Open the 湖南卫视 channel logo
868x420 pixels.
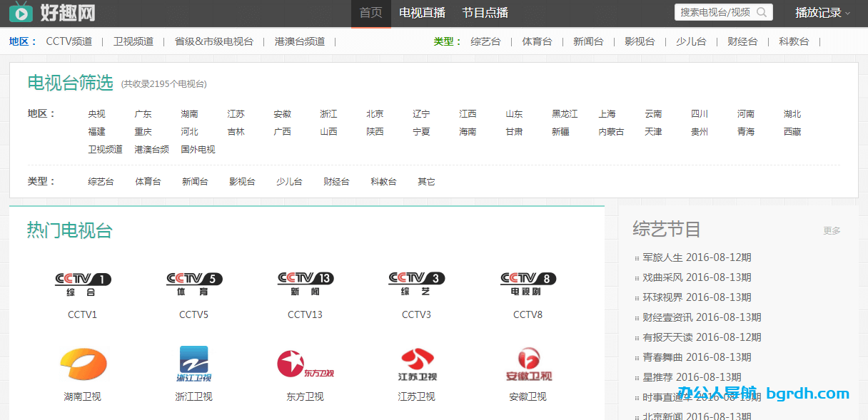click(x=83, y=364)
